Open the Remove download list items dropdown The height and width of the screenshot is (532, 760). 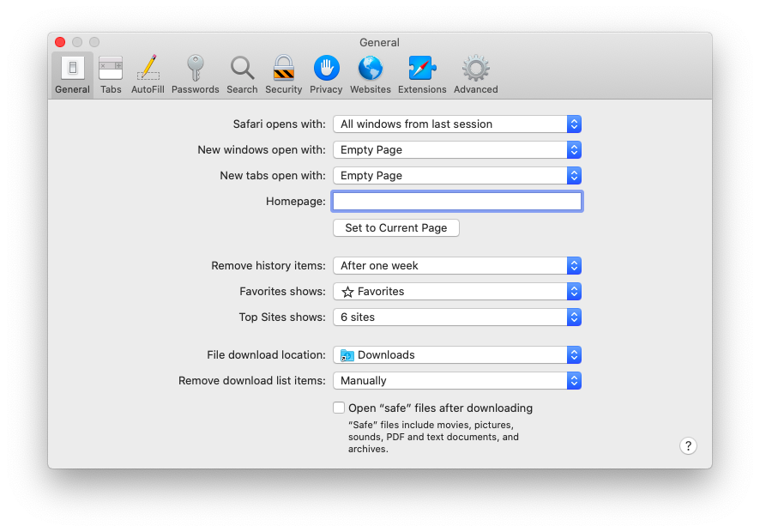coord(457,381)
